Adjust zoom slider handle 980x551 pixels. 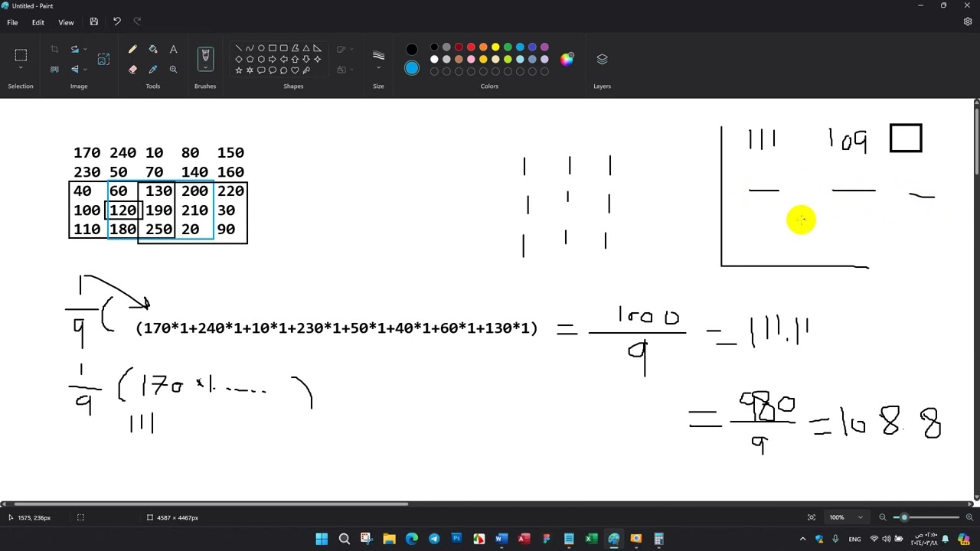click(904, 517)
